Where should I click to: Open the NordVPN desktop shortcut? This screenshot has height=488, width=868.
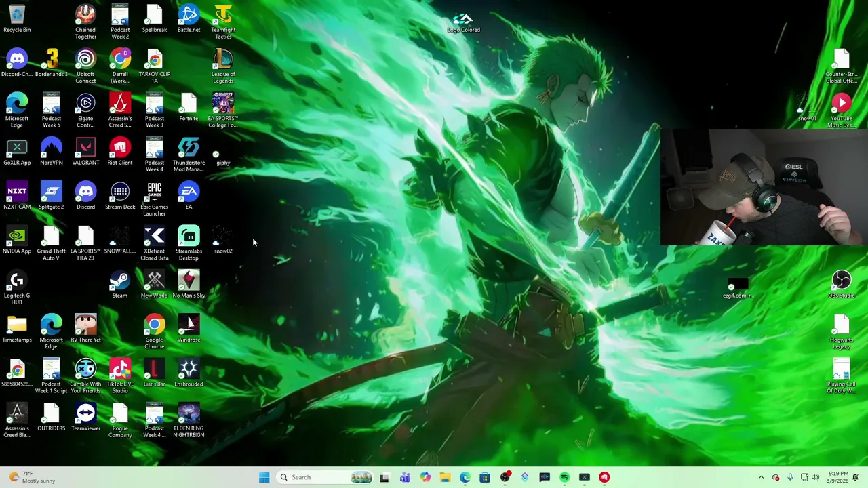click(52, 152)
